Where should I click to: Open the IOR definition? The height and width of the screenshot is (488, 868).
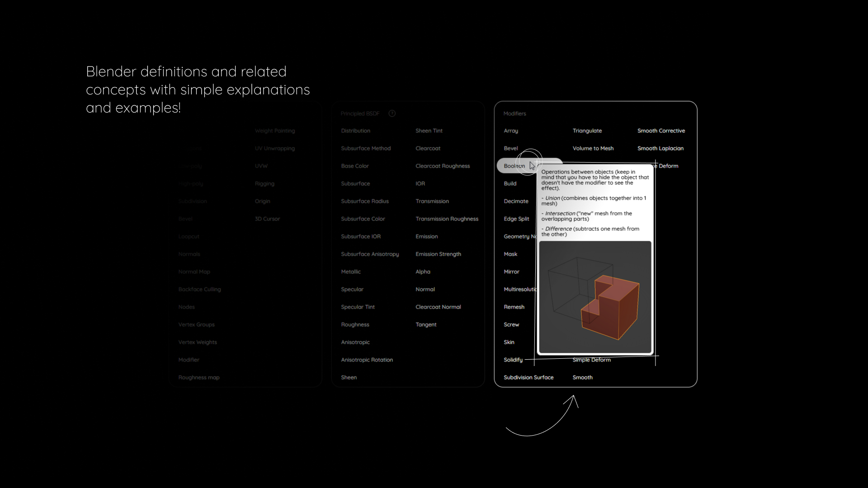(x=420, y=183)
